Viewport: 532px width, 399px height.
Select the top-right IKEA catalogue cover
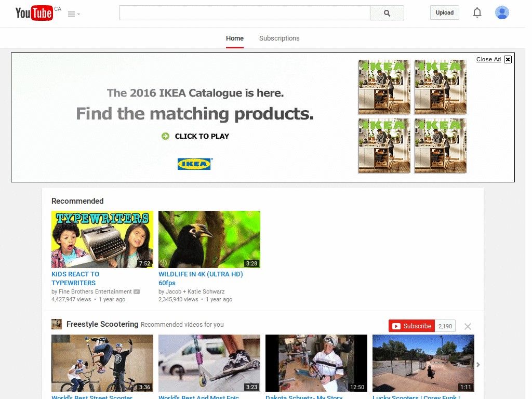(x=441, y=87)
